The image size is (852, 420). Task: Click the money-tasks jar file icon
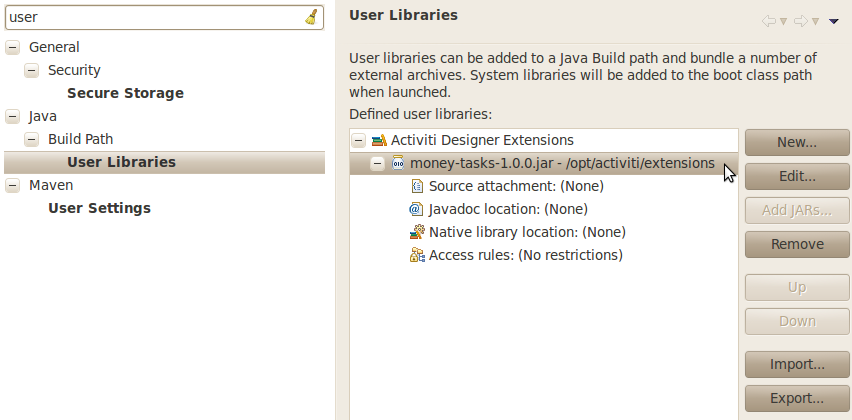(398, 163)
